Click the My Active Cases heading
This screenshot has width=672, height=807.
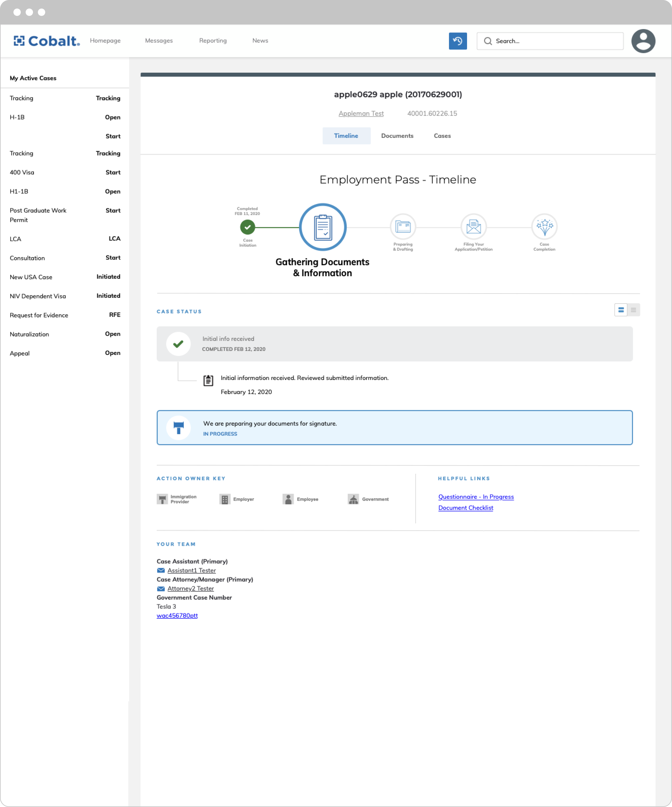pyautogui.click(x=33, y=78)
